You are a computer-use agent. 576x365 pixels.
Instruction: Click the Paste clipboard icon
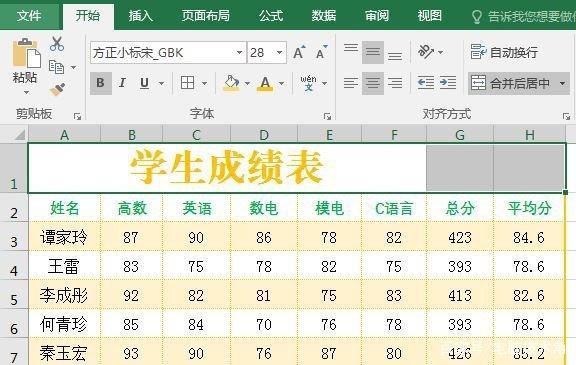[26, 54]
